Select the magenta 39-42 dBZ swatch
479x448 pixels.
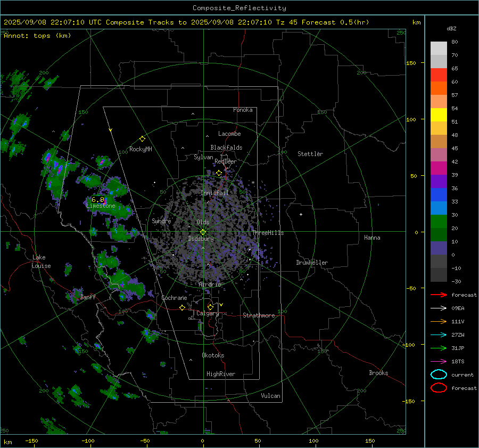[x=439, y=168]
